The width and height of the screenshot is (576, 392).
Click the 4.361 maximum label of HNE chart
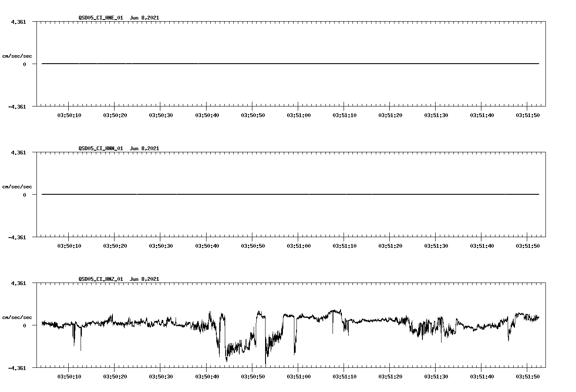pyautogui.click(x=18, y=22)
